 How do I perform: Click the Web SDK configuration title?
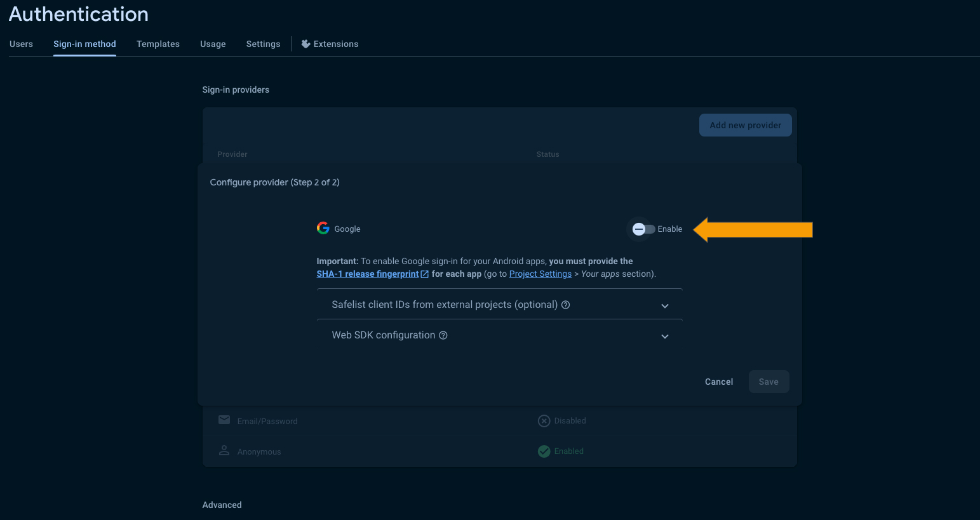(384, 335)
